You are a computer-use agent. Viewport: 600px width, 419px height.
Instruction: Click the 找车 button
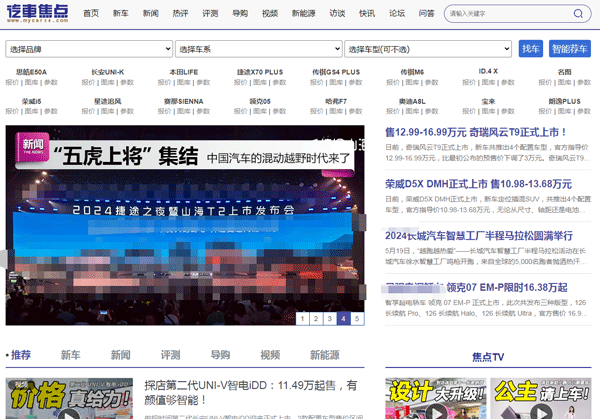tap(531, 49)
